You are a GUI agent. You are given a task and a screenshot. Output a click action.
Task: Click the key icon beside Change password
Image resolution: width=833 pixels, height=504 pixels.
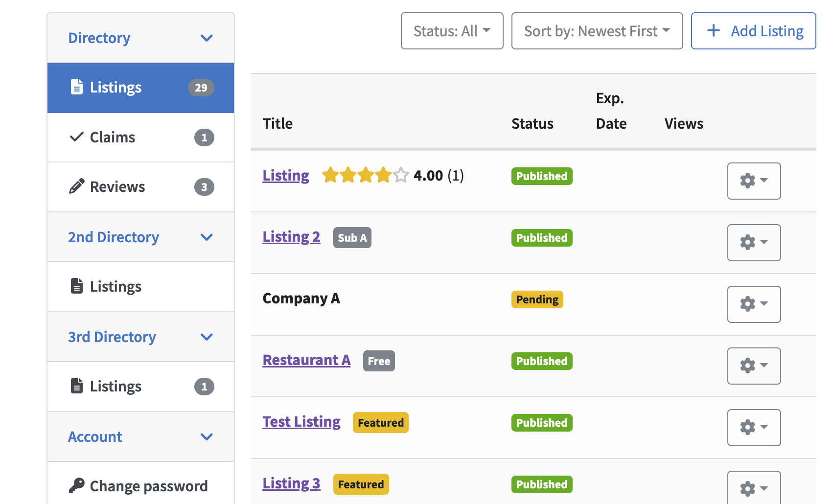[76, 485]
